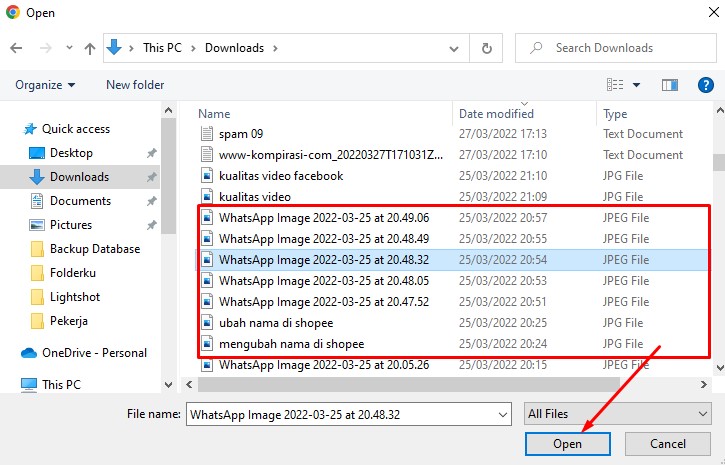725x465 pixels.
Task: Click the Up to parent folder arrow
Action: tap(90, 48)
